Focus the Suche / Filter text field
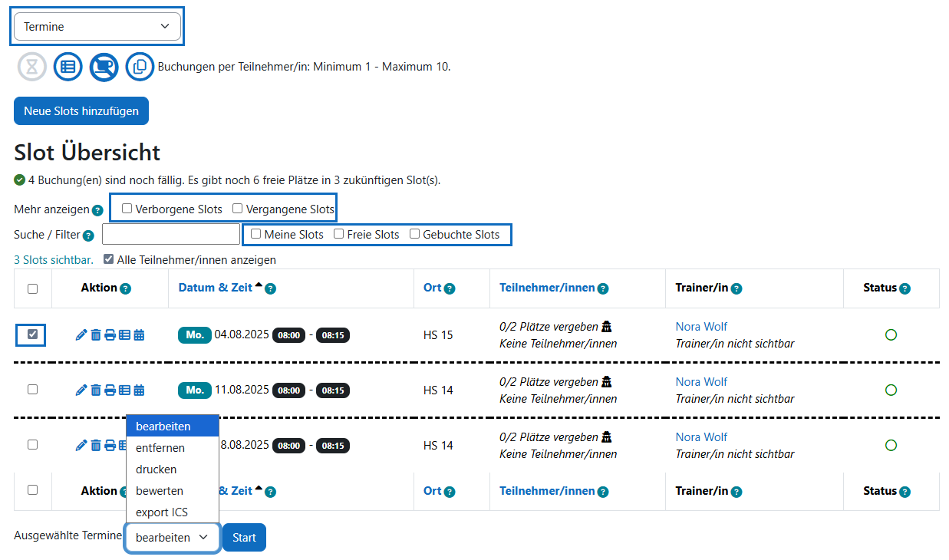The width and height of the screenshot is (949, 560). click(x=171, y=234)
